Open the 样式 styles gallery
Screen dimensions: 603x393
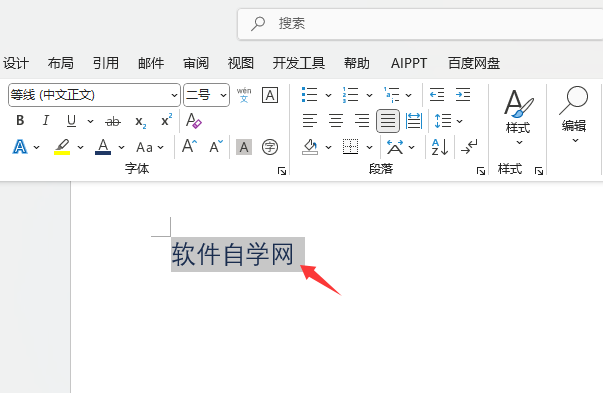coord(518,117)
